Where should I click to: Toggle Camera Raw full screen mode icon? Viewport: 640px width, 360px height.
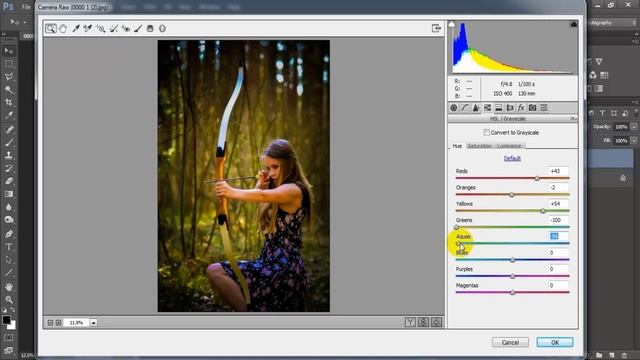[436, 28]
